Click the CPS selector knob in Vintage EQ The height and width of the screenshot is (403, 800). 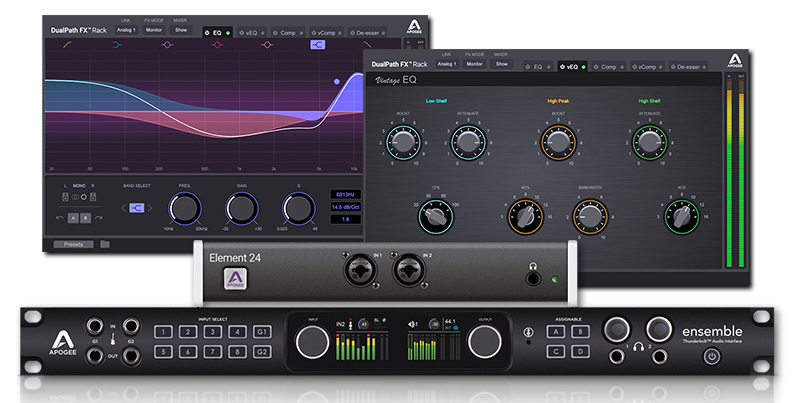(x=436, y=216)
